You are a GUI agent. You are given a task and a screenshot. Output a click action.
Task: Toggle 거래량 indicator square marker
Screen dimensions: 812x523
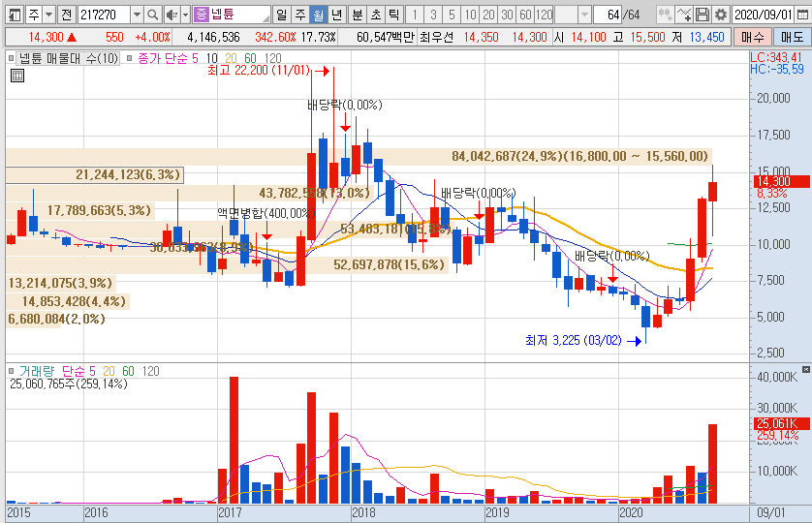[x=11, y=371]
